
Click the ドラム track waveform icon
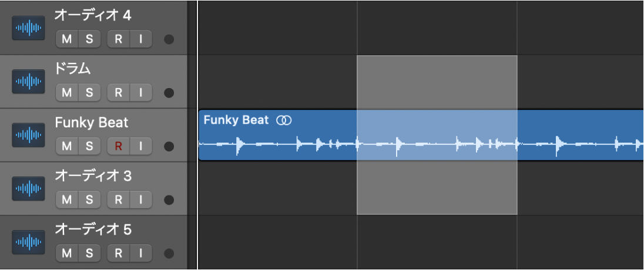tap(28, 82)
